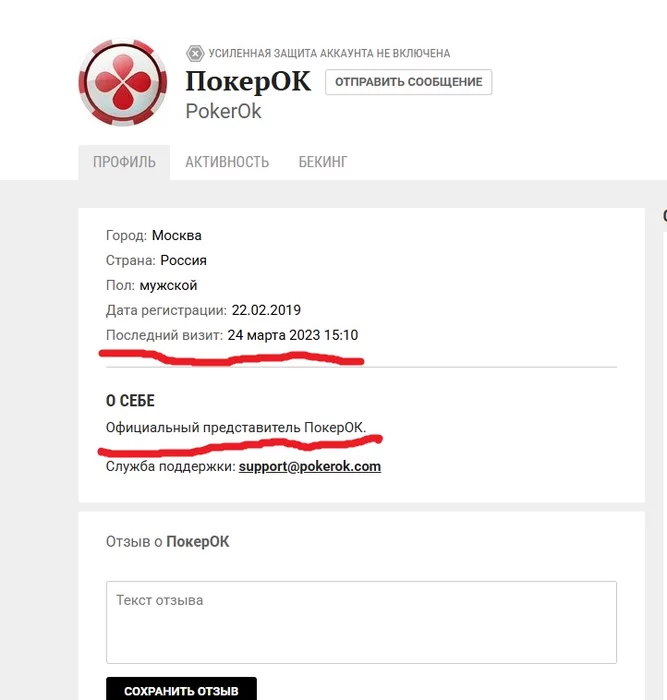Click the account protection shield icon

pyautogui.click(x=195, y=54)
